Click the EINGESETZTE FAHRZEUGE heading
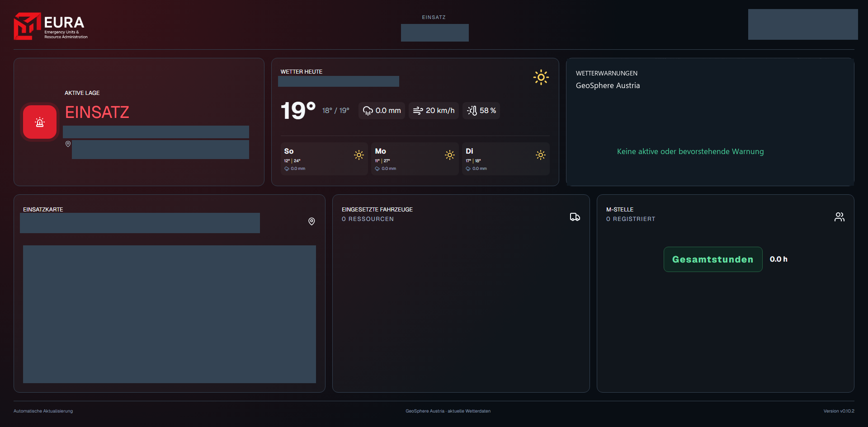The height and width of the screenshot is (427, 868). [x=377, y=210]
